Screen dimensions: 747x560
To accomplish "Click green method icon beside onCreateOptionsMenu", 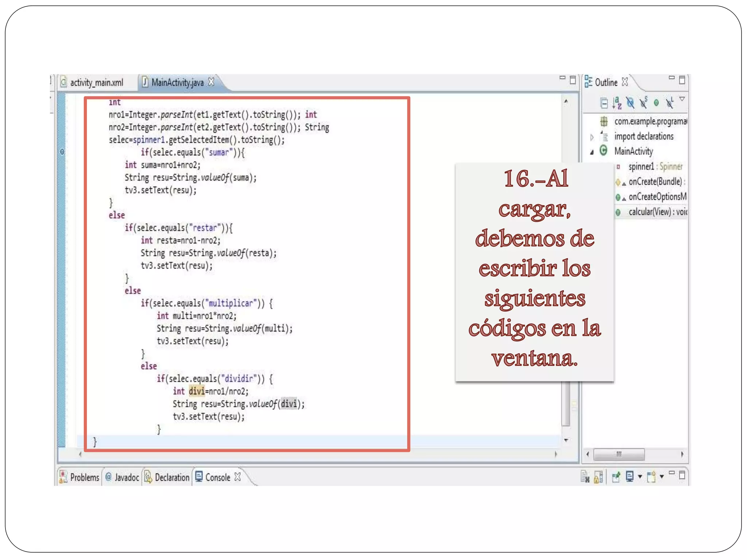I will tap(618, 197).
